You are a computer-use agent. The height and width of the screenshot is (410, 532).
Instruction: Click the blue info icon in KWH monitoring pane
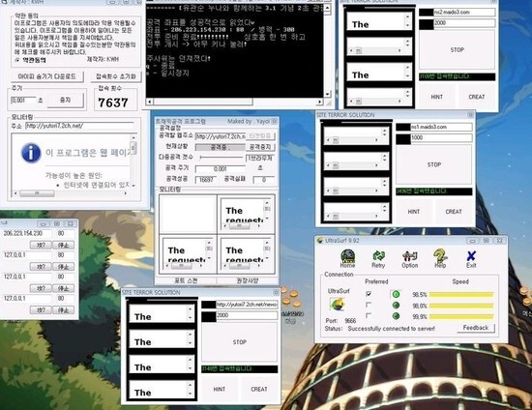point(31,153)
